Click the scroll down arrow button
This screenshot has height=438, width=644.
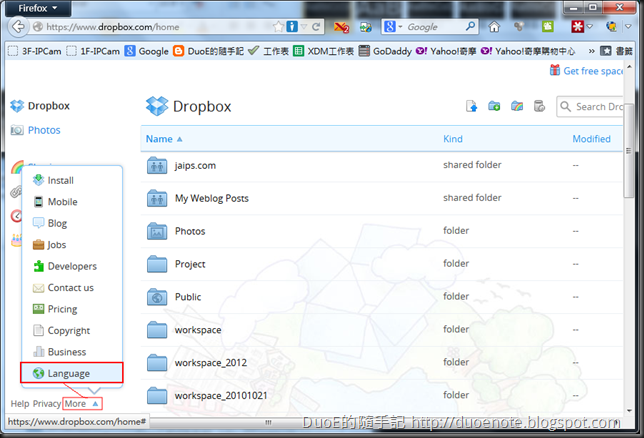(x=629, y=410)
